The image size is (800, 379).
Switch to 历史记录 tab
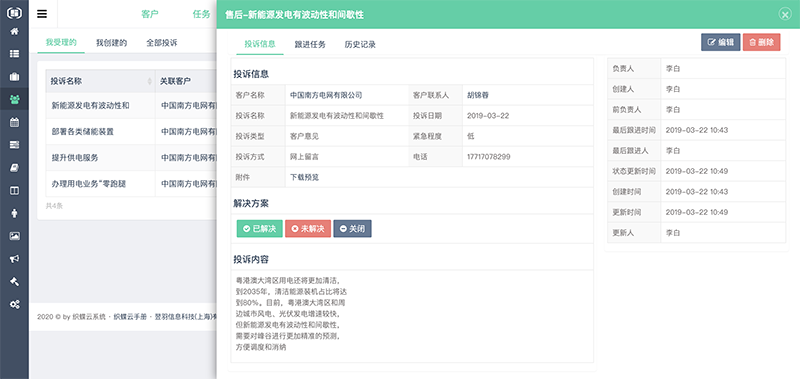click(360, 44)
